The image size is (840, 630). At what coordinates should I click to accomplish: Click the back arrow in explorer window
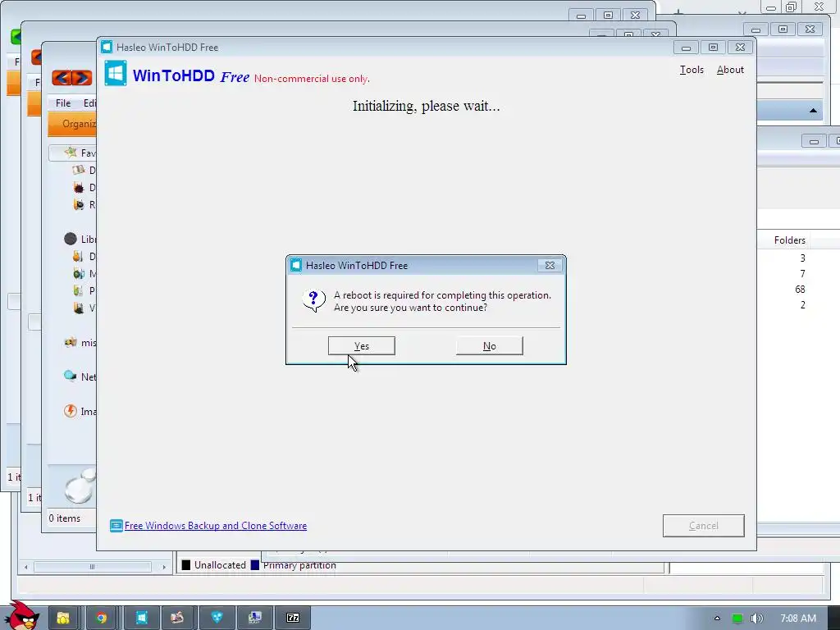pos(62,78)
